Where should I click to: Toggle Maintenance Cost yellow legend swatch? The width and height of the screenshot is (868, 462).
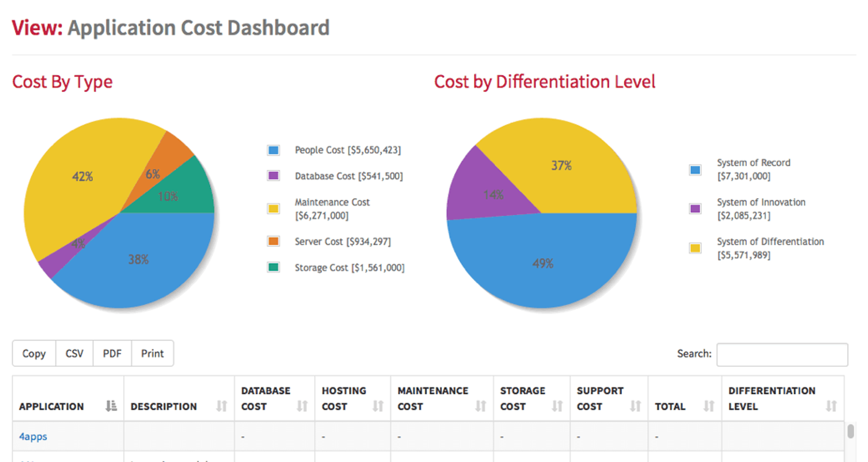[273, 209]
